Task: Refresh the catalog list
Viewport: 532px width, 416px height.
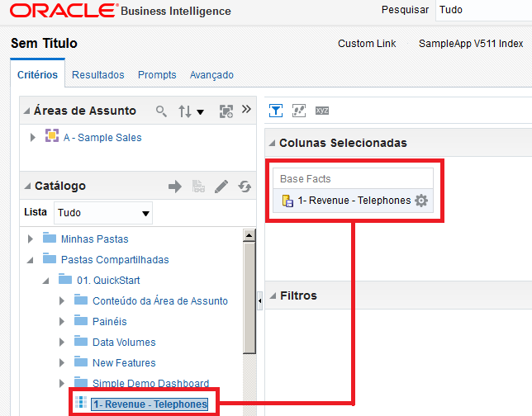Action: [x=244, y=187]
